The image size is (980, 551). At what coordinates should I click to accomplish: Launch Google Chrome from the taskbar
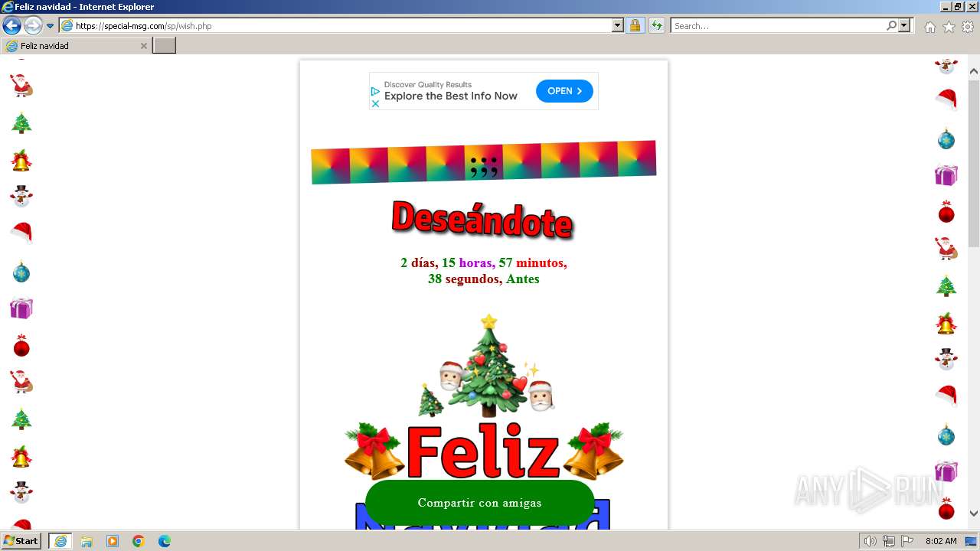139,541
